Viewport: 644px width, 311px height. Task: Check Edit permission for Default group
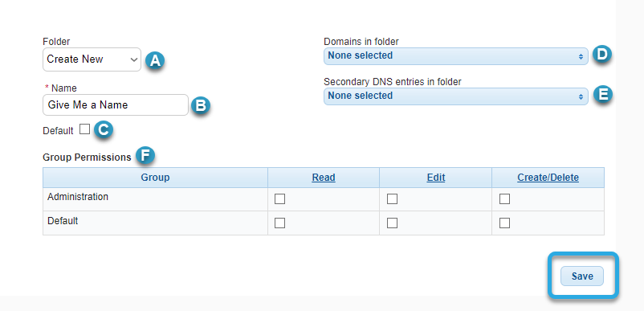(392, 223)
